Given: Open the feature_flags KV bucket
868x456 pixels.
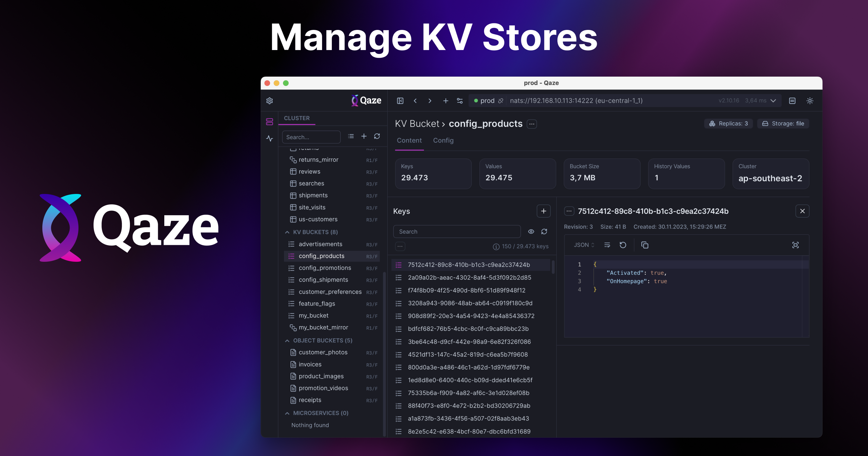Looking at the screenshot, I should pyautogui.click(x=332, y=304).
